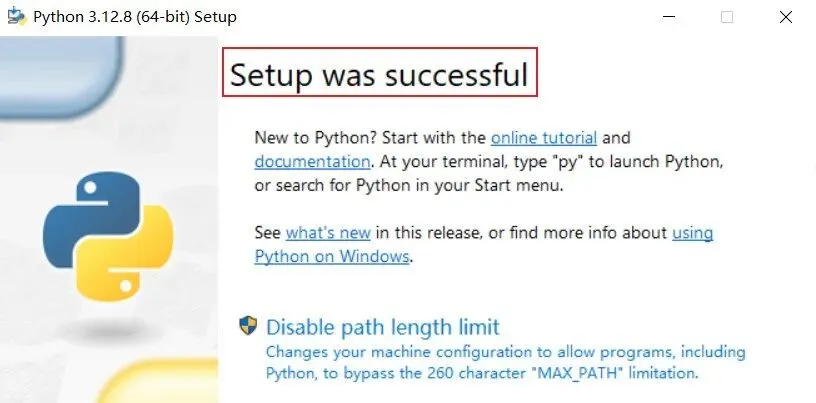Screen dimensions: 816x403
Task: Click the "Python 3.12.8 (64-bit) Setup" title
Action: [135, 17]
